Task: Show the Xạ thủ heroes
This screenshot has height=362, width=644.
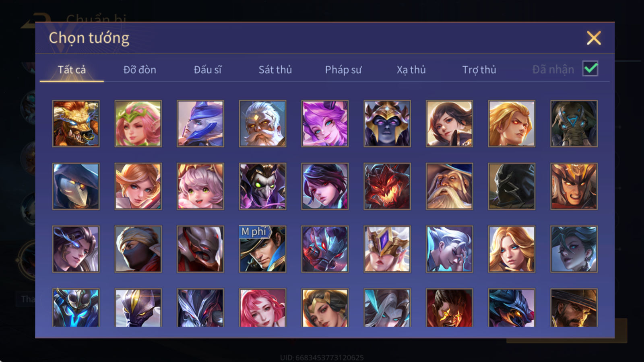Action: click(x=411, y=70)
